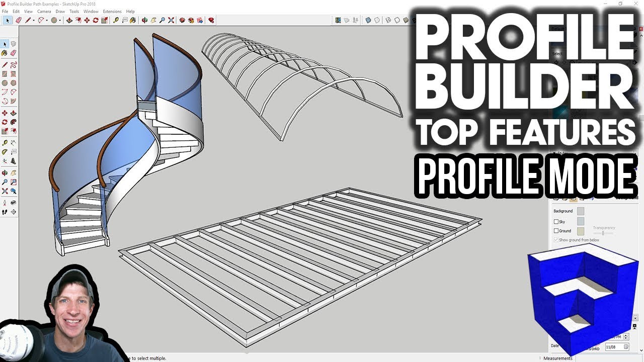This screenshot has height=362, width=644.
Task: Open the Window menu
Action: [x=91, y=11]
